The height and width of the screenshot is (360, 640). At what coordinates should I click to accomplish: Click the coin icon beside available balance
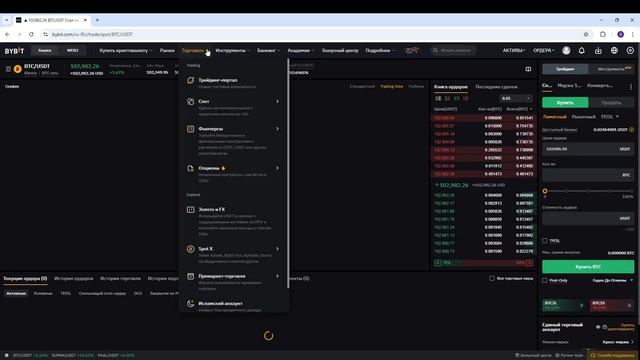pos(632,129)
